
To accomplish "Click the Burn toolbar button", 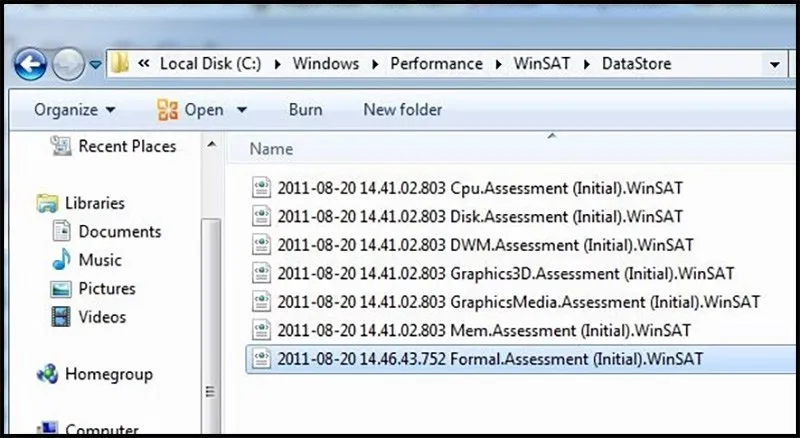I will tap(305, 109).
